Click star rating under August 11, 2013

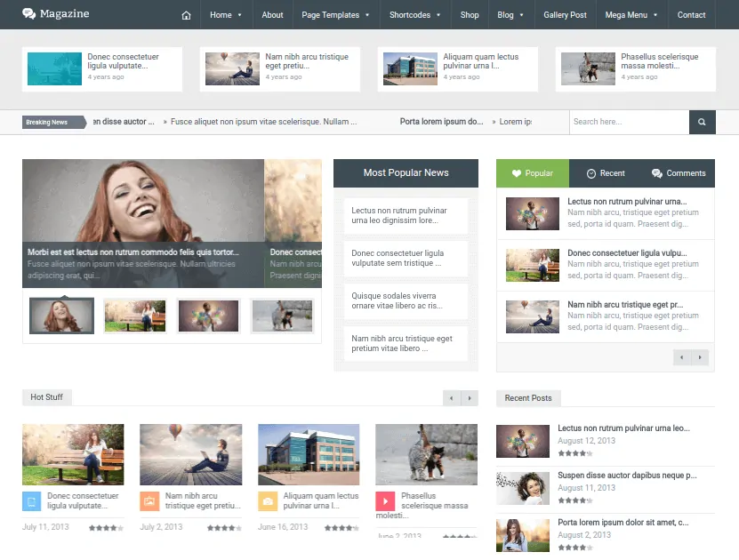click(x=575, y=500)
